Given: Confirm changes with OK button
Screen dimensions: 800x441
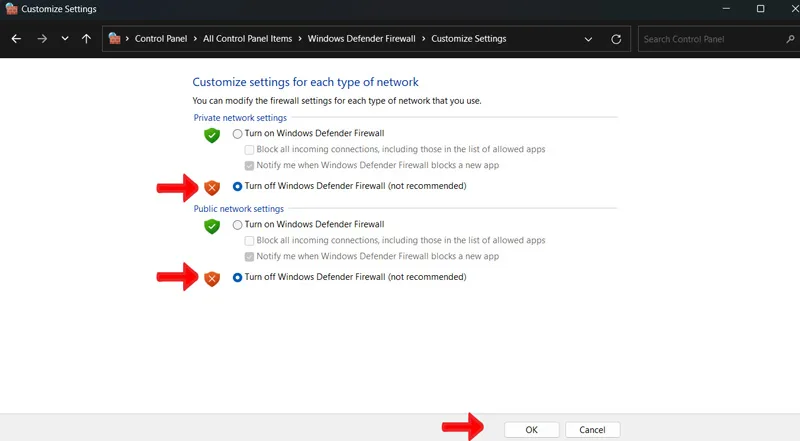Looking at the screenshot, I should 532,430.
